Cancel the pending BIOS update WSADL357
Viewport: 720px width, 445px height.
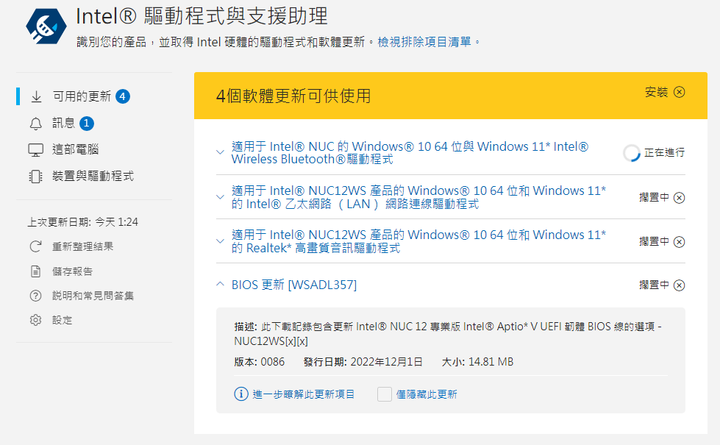click(679, 285)
